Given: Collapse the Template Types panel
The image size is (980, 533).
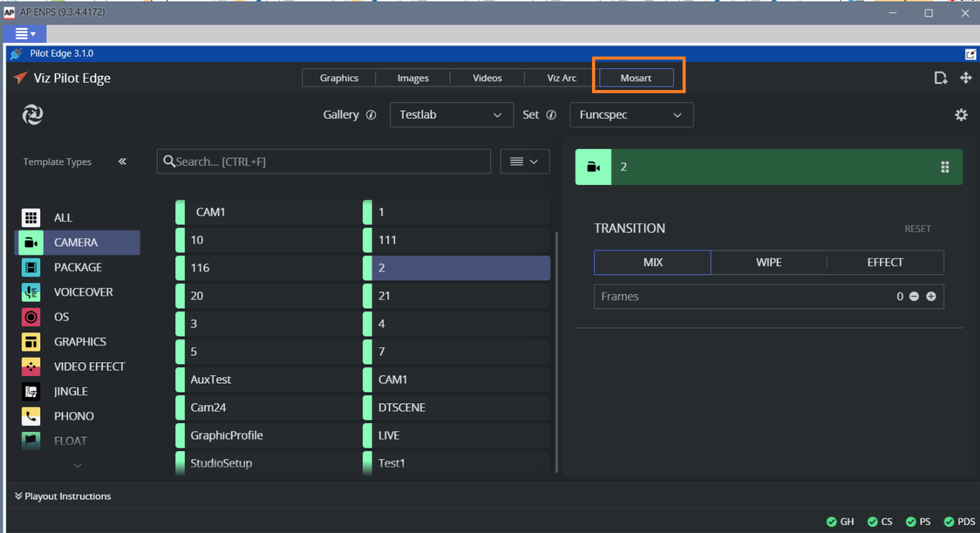Looking at the screenshot, I should [x=122, y=162].
